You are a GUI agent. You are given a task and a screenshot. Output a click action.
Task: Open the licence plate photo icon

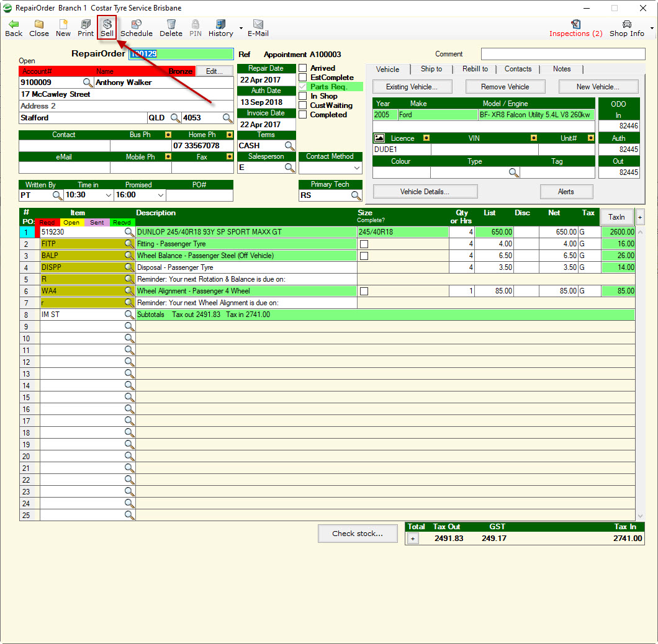pos(379,138)
